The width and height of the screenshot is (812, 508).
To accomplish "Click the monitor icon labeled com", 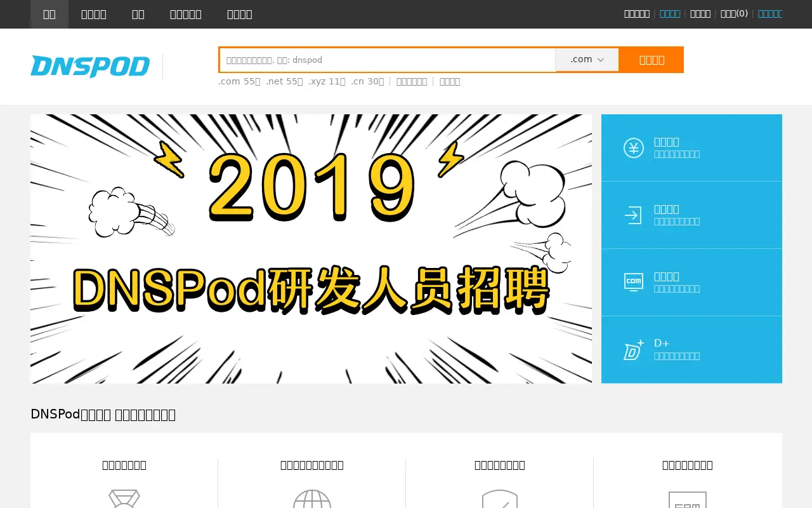I will click(x=633, y=282).
